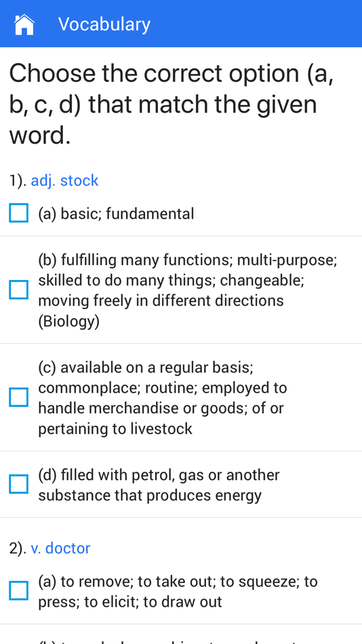Click the Vocabulary title in header

(104, 24)
